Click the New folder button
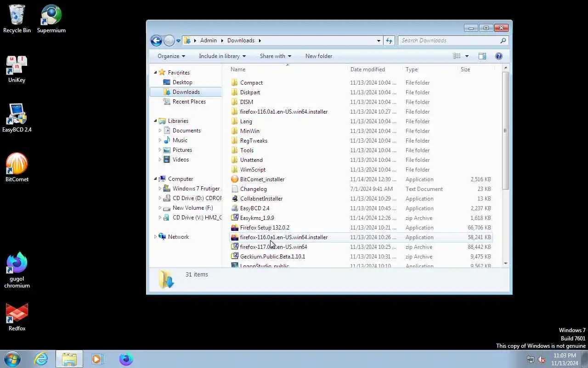 319,56
